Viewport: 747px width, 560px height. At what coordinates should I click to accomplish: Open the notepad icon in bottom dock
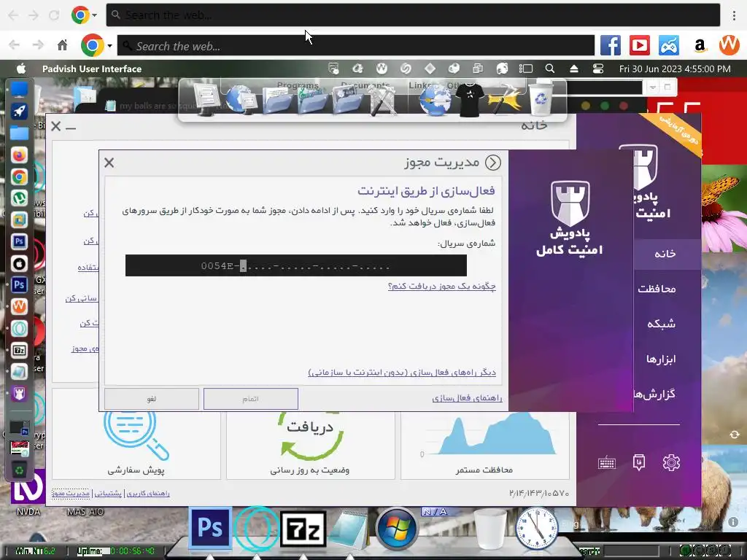pos(349,528)
